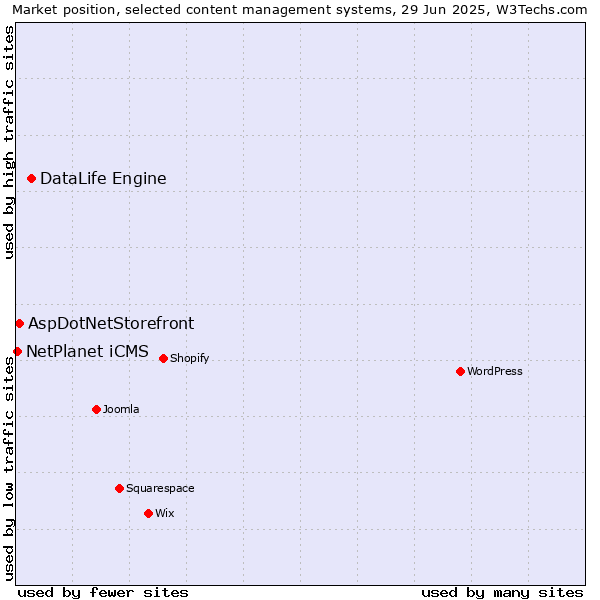Click the DataLife Engine red data point
The height and width of the screenshot is (600, 600).
coord(31,179)
